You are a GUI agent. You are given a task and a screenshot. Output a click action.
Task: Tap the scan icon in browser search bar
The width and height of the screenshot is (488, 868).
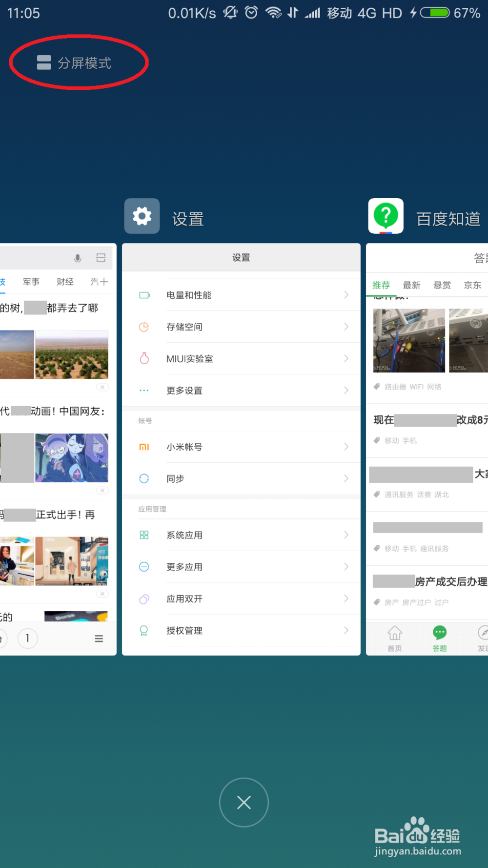pyautogui.click(x=101, y=258)
